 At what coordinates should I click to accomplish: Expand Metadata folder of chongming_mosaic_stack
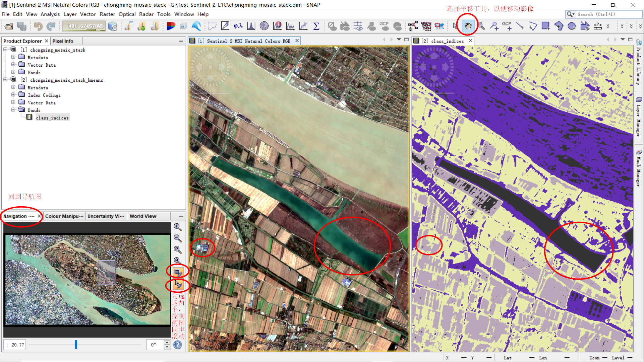point(13,57)
